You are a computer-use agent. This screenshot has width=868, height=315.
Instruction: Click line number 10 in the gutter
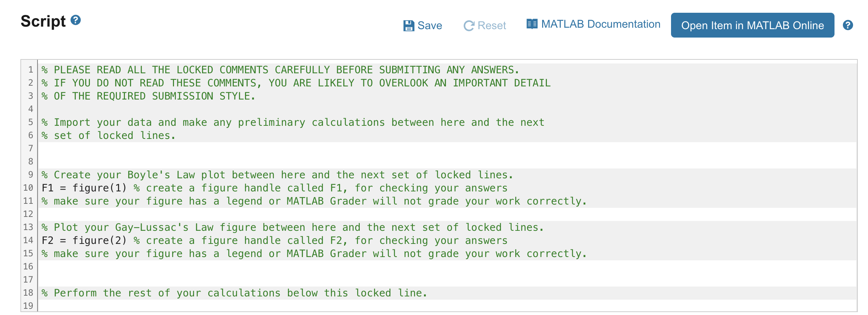pyautogui.click(x=28, y=188)
